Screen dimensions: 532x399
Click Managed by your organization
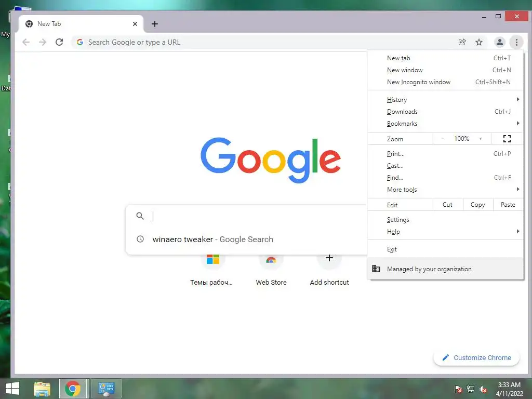[445, 269]
